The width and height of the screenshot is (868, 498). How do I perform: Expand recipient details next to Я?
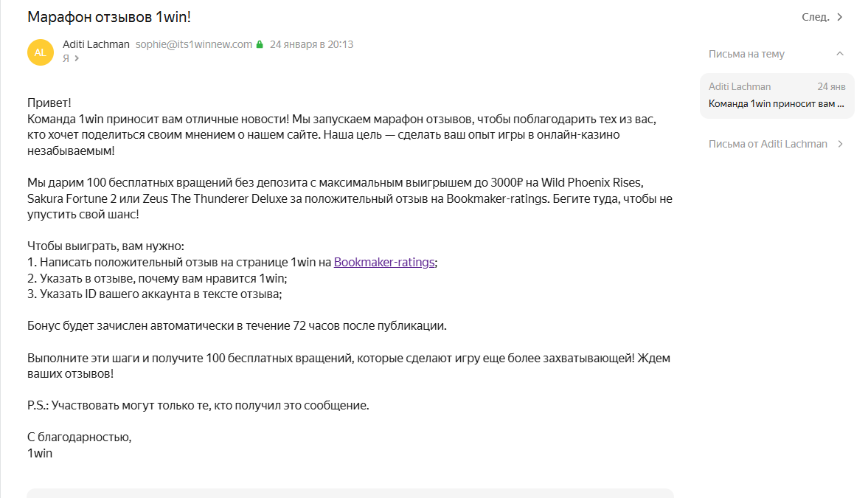pos(77,58)
